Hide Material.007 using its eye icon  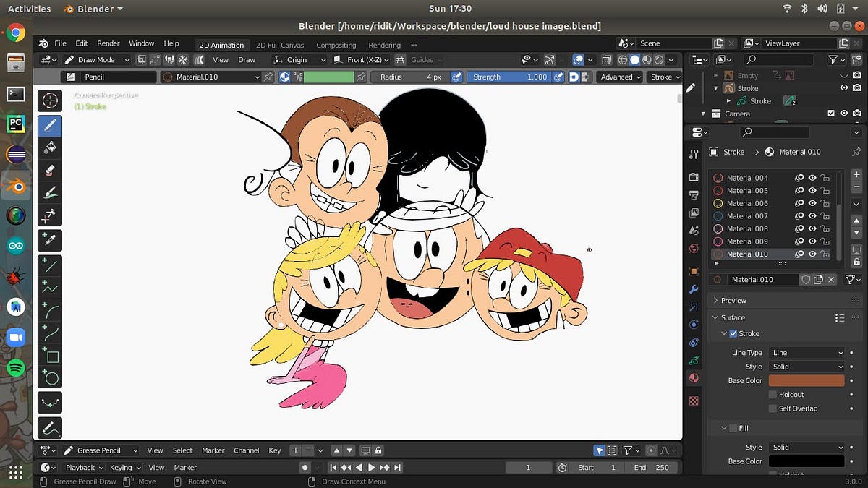[x=812, y=216]
